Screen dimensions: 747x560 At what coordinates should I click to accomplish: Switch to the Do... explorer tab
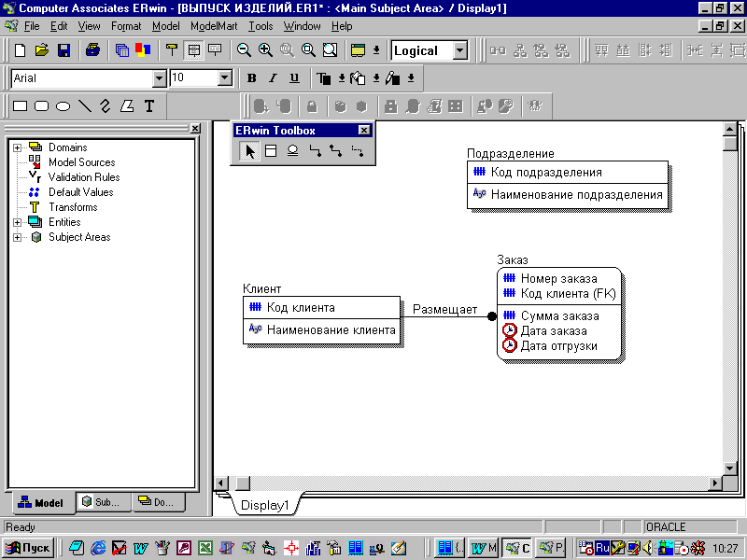[158, 502]
